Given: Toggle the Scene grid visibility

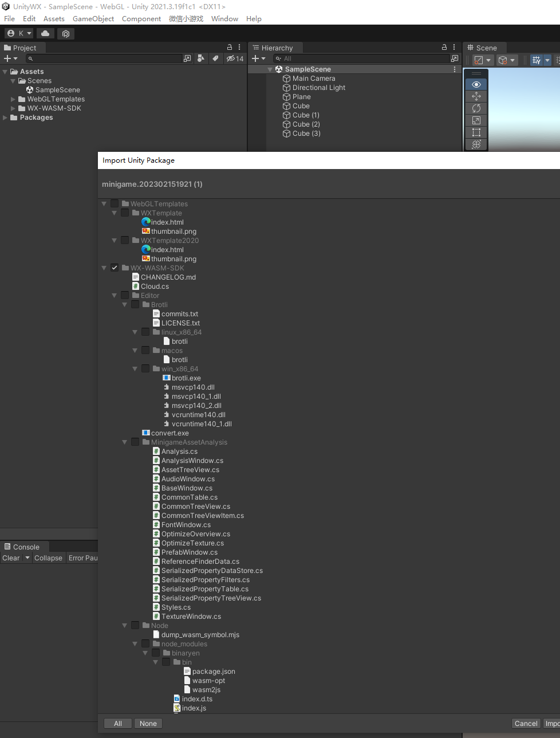Looking at the screenshot, I should pyautogui.click(x=537, y=60).
